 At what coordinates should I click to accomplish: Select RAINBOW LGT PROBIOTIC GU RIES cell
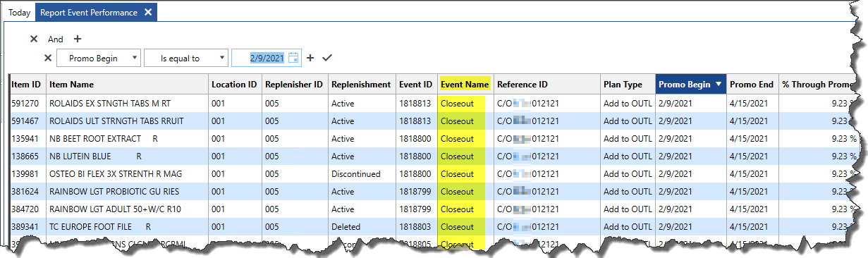click(127, 192)
